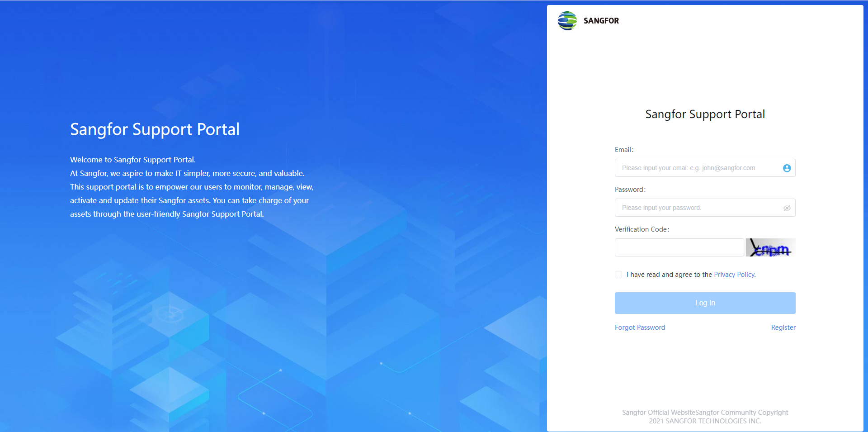Click the 'Verification Code:' label

[x=642, y=229]
